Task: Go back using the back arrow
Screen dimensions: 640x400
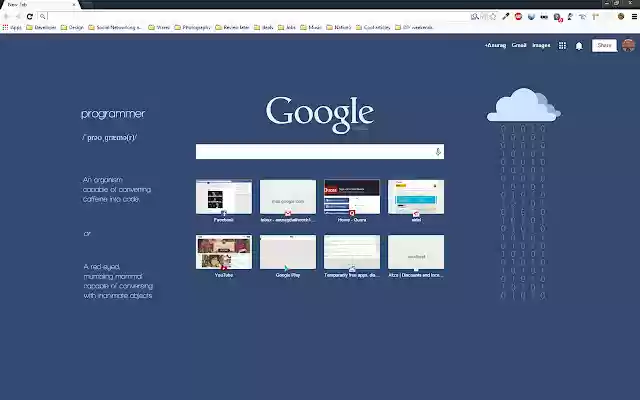Action: pos(6,16)
